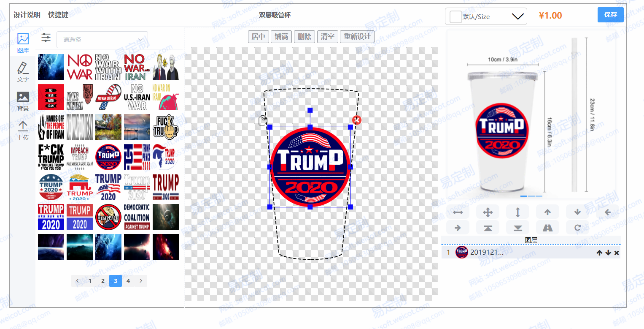644x329 pixels.
Task: Select the HANDS OFF THE PEOPLE OF IRAN thumbnail
Action: coord(51,127)
